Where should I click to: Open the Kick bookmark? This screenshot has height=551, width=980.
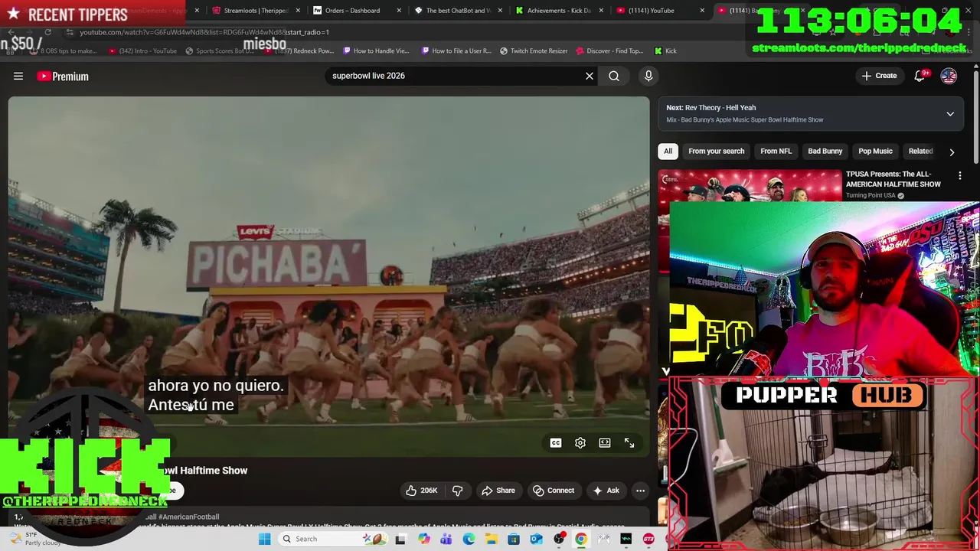pos(665,51)
